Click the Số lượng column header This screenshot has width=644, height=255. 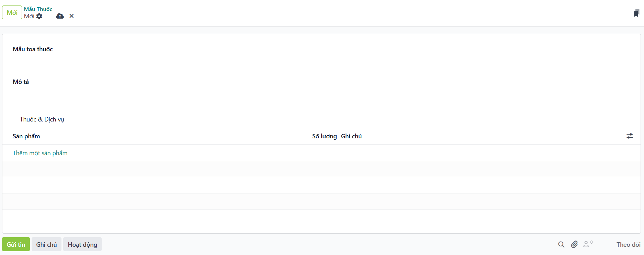point(324,136)
